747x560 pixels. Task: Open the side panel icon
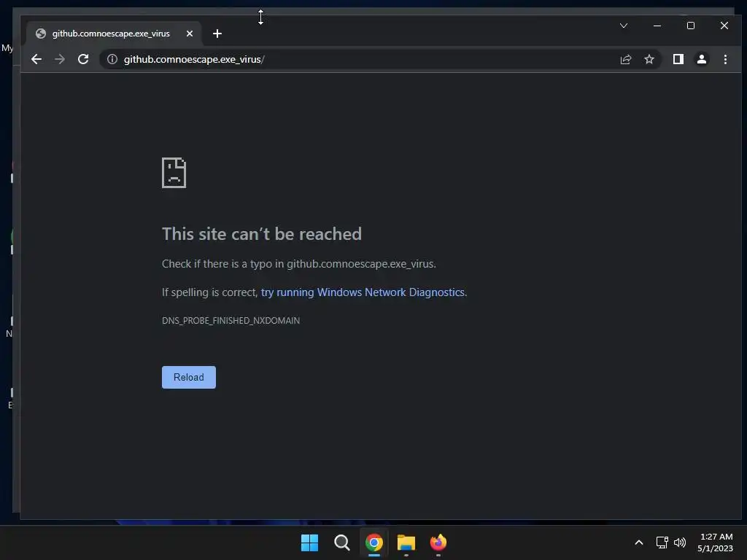[x=678, y=59]
